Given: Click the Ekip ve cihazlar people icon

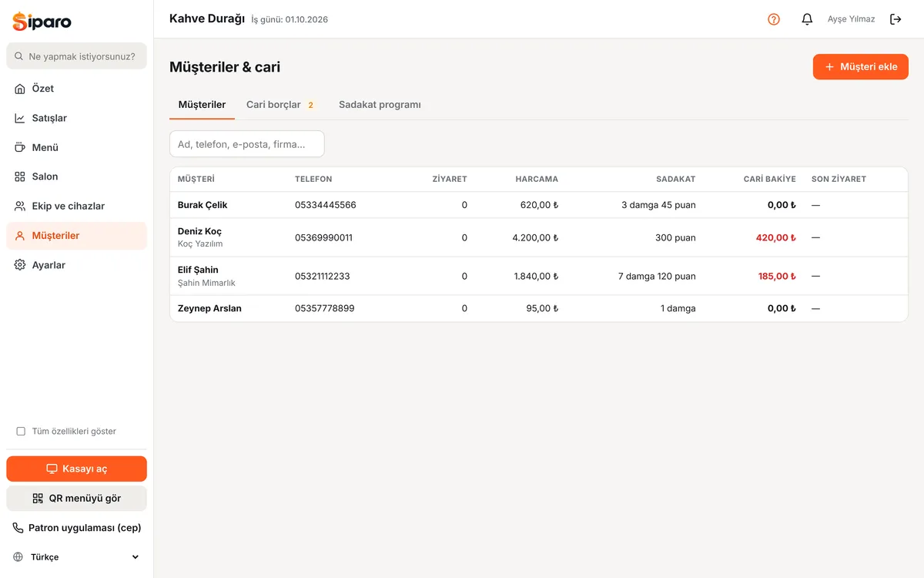Looking at the screenshot, I should coord(20,206).
